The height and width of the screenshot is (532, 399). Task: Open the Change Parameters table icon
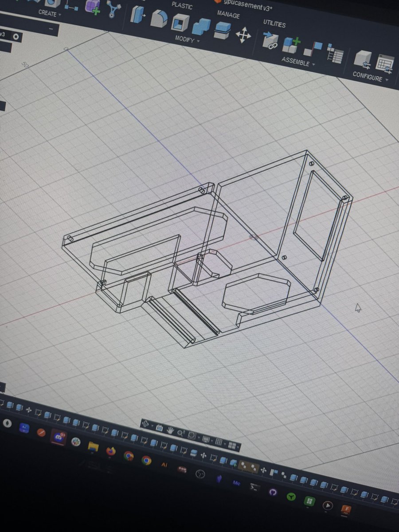coord(385,65)
